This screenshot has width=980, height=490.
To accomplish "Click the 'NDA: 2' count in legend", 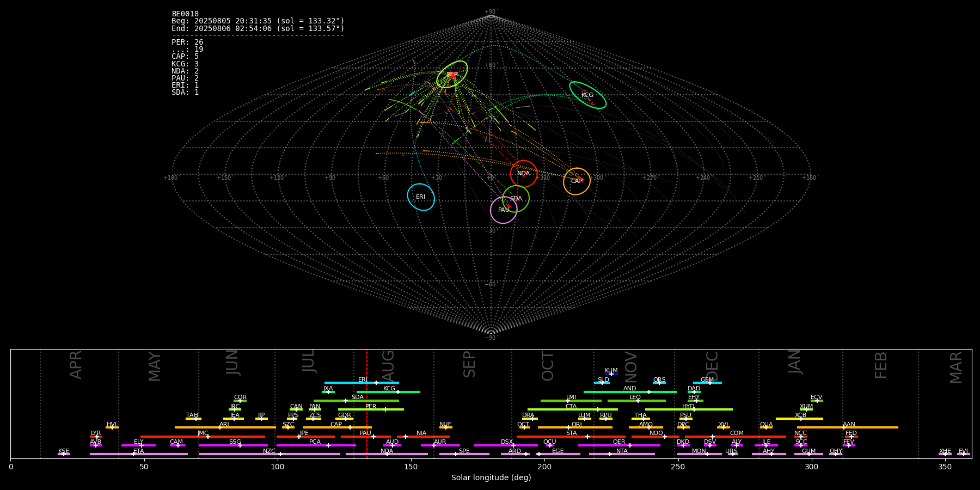I will point(185,71).
